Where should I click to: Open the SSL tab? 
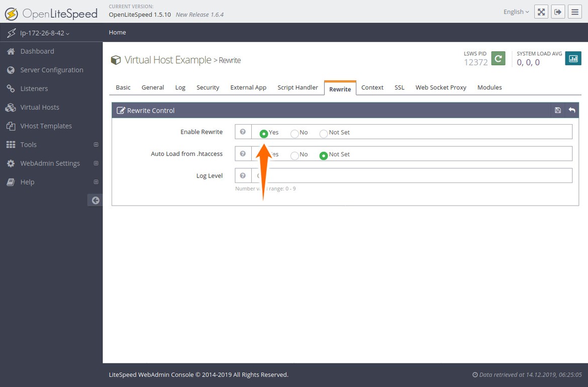[400, 87]
